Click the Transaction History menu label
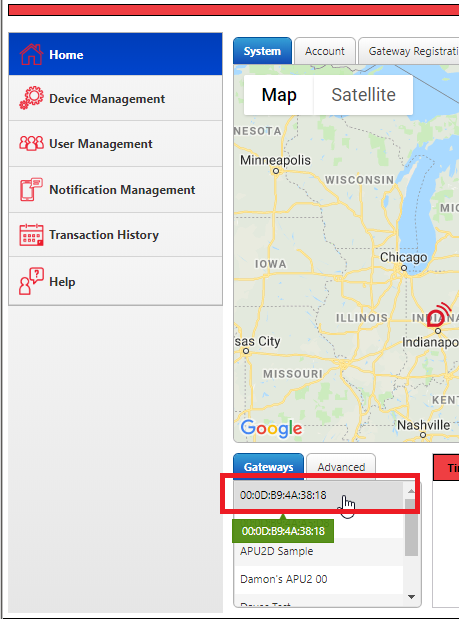The image size is (459, 619). 104,235
